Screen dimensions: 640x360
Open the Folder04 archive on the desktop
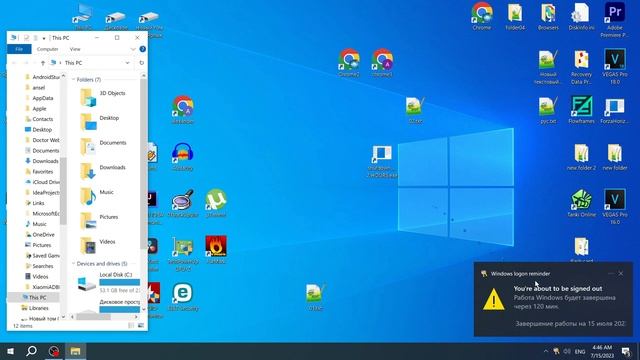point(515,16)
